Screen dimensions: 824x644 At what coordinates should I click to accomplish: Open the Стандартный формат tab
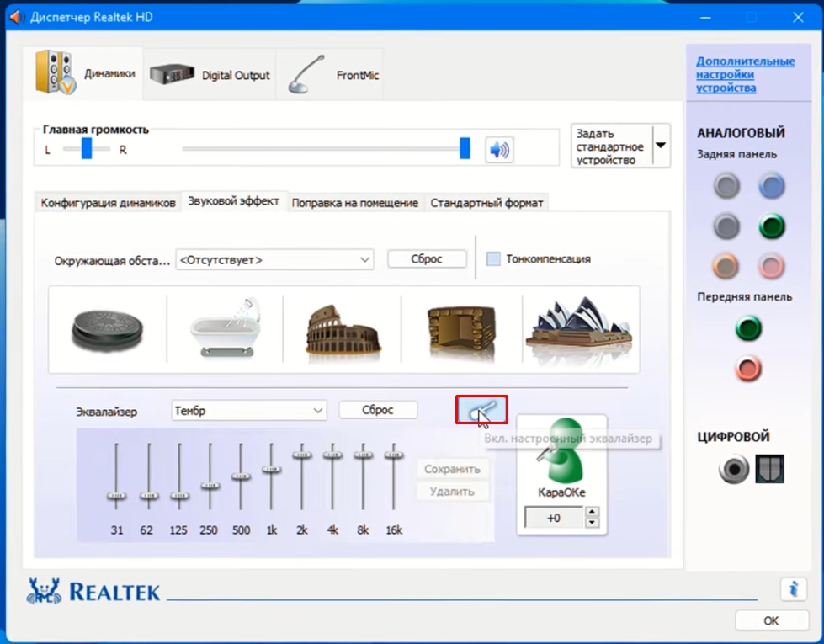487,203
